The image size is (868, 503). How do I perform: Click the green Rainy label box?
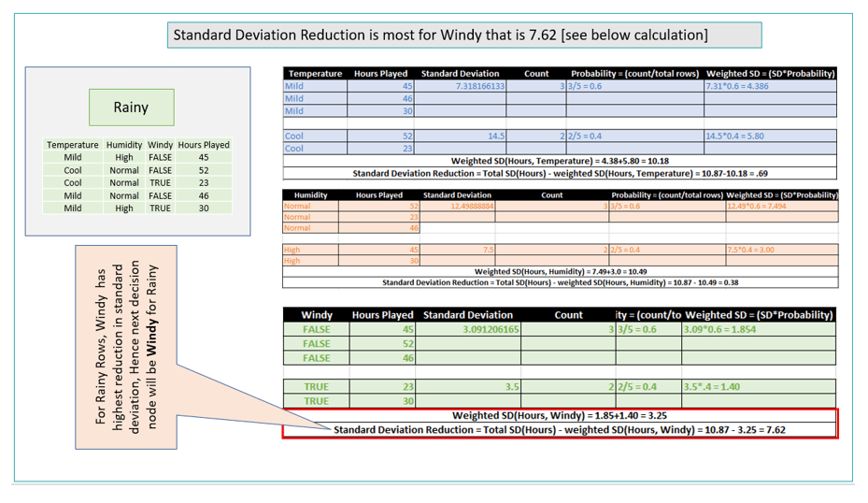tap(131, 108)
